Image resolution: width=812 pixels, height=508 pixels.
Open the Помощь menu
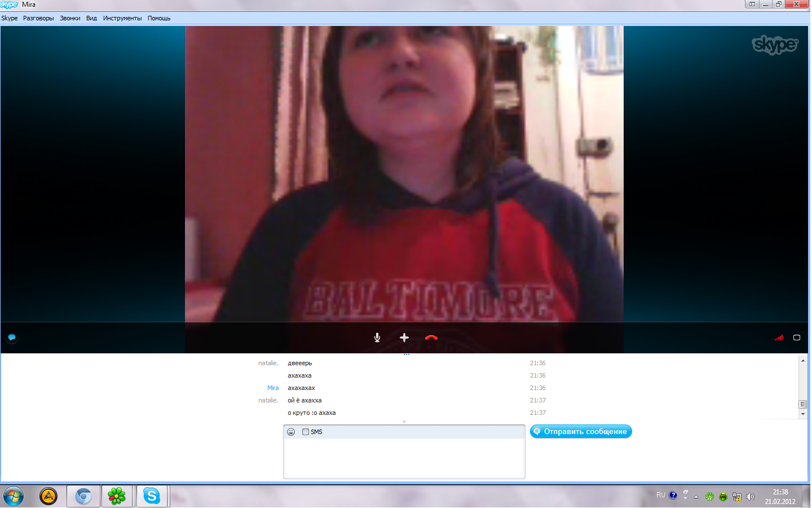point(159,18)
